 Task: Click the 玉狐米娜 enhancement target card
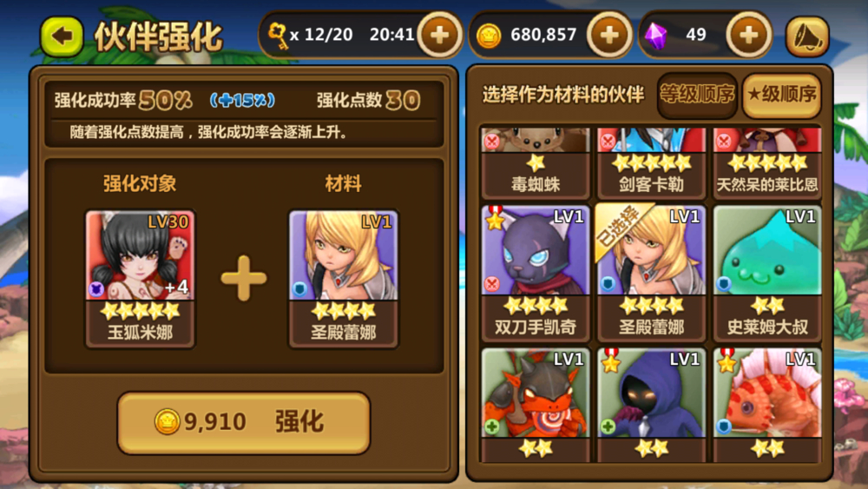pyautogui.click(x=140, y=279)
